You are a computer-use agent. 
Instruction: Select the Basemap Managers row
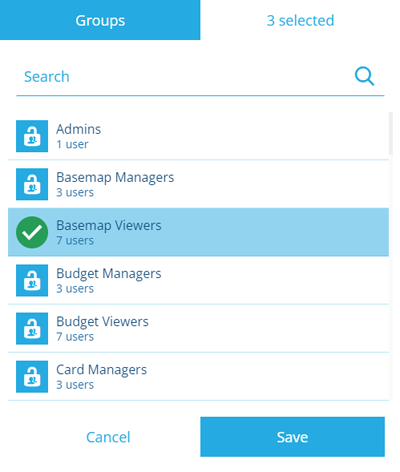tap(198, 184)
